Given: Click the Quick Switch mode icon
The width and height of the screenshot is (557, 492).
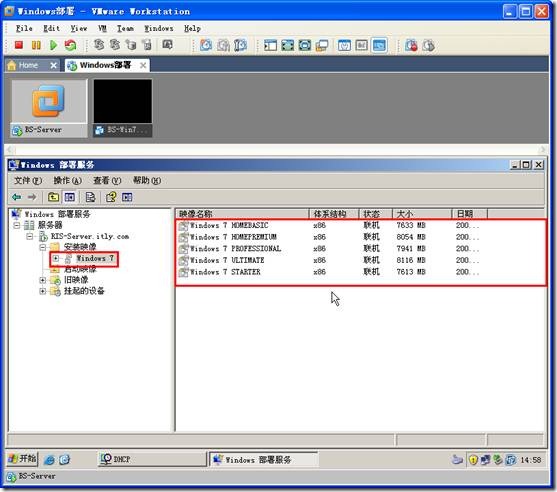Looking at the screenshot, I should point(305,45).
